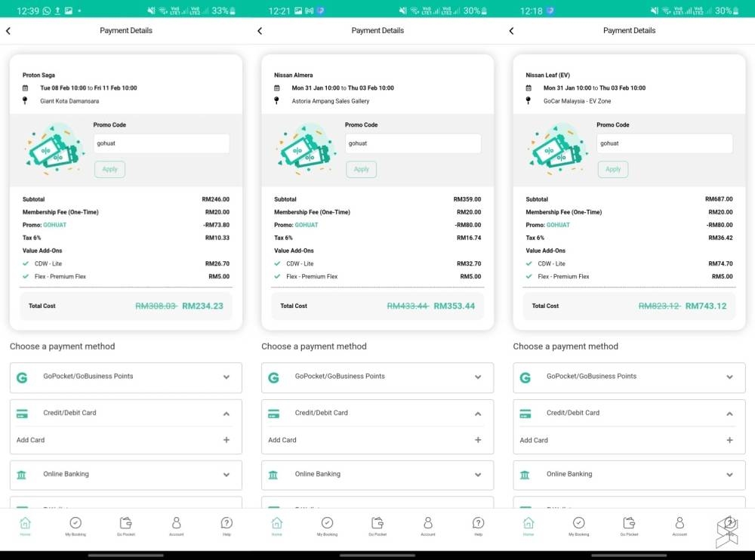The image size is (755, 560).
Task: Uncheck CDW - Lite add-on priced RM26.70
Action: (x=26, y=264)
